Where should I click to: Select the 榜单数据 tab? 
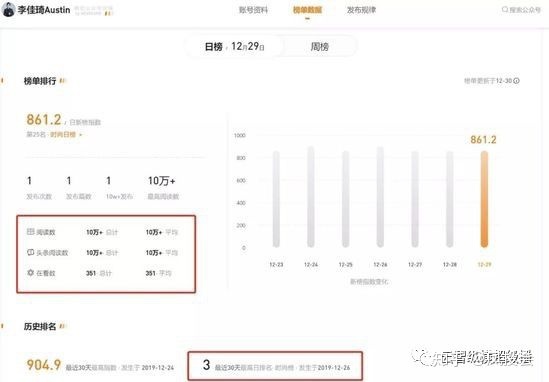(x=307, y=10)
